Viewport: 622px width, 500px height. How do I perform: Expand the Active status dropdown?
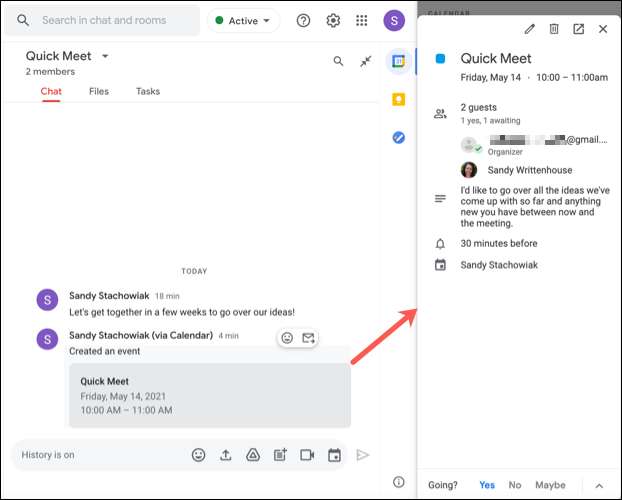[x=243, y=20]
